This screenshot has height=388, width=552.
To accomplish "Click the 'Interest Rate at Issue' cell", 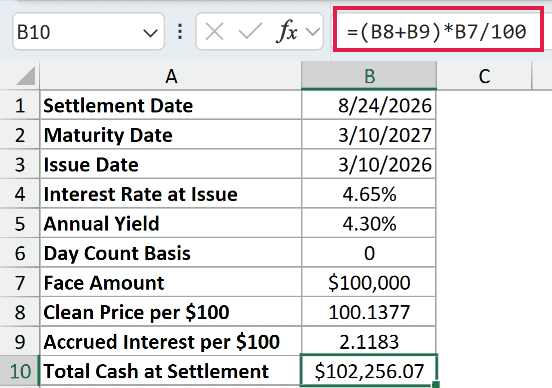I will 171,194.
